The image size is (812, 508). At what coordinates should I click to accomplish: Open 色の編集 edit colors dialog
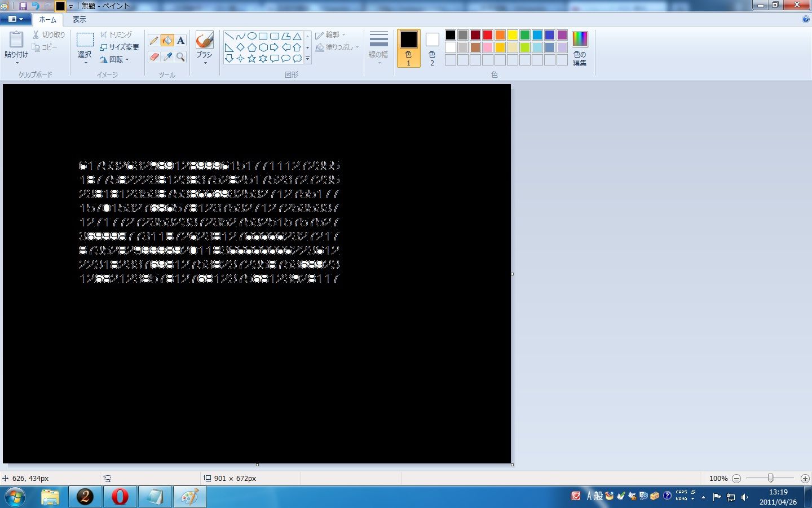(580, 49)
